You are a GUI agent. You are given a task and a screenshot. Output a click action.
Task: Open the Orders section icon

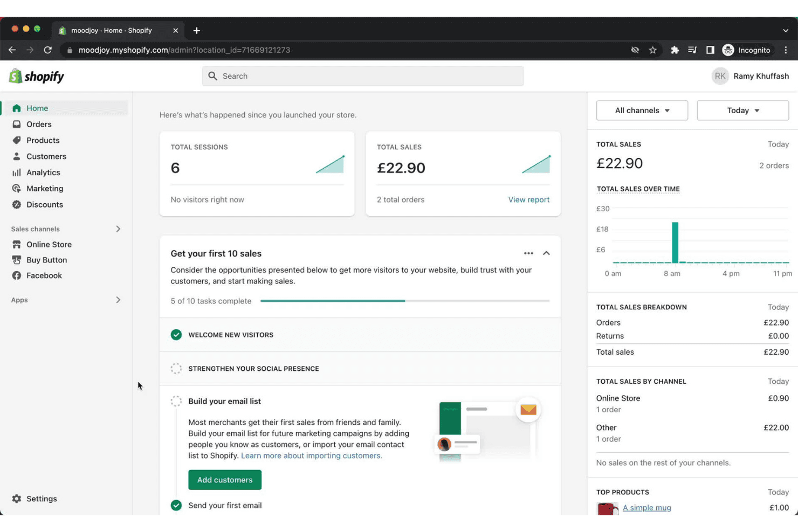coord(17,124)
